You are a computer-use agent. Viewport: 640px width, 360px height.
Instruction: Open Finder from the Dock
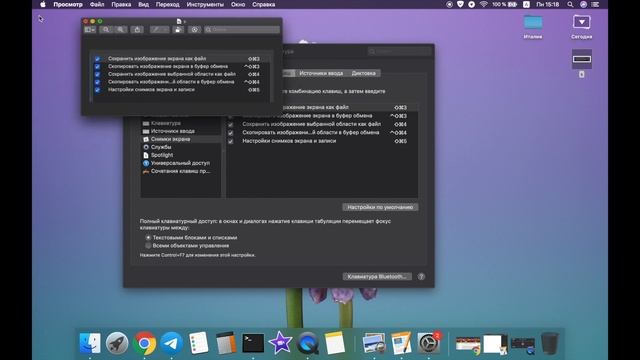point(90,343)
